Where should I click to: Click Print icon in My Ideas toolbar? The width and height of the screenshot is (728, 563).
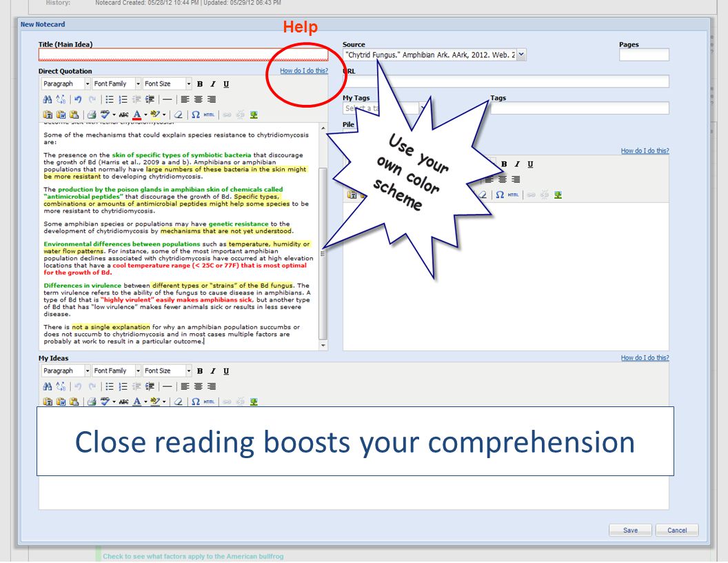(92, 402)
